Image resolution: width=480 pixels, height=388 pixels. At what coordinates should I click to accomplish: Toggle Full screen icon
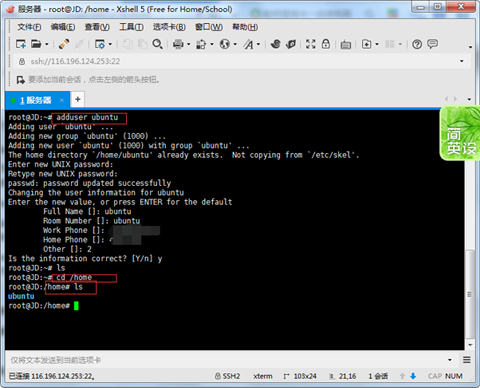311,44
